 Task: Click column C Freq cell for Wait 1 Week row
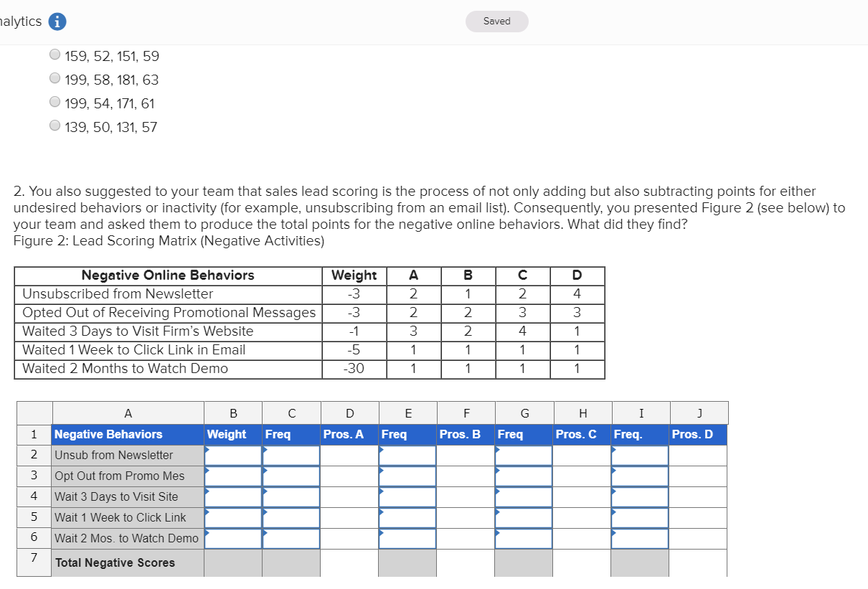coord(291,518)
